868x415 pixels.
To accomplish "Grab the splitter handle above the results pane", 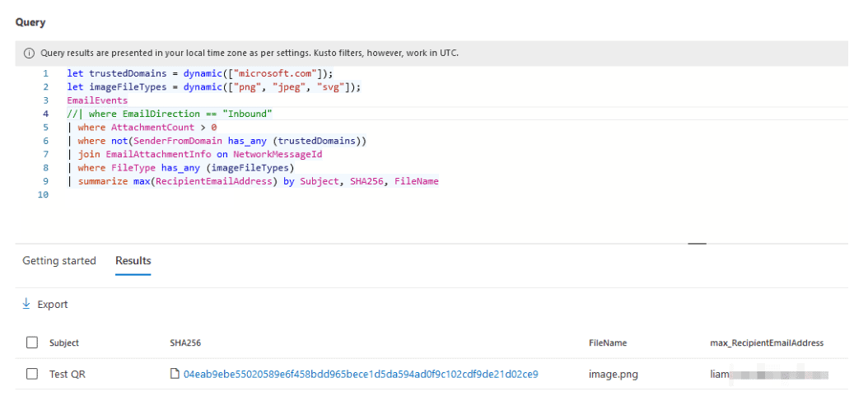I will tap(697, 244).
